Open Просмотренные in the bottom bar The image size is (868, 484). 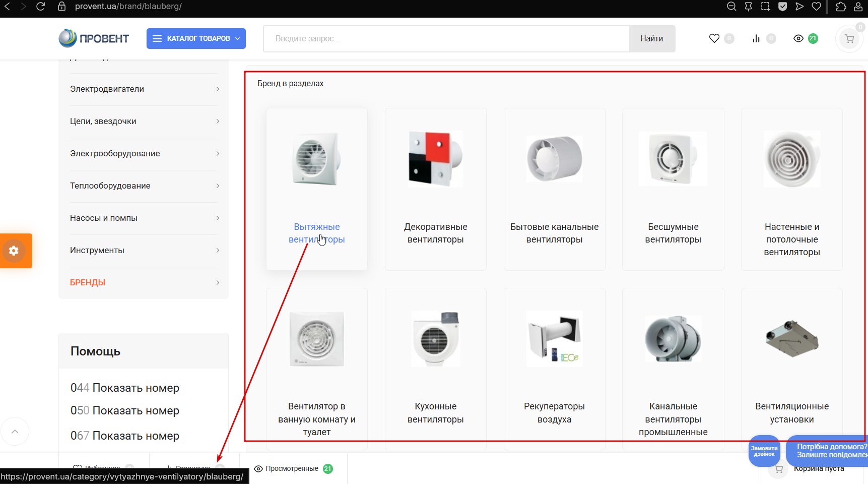pyautogui.click(x=293, y=469)
